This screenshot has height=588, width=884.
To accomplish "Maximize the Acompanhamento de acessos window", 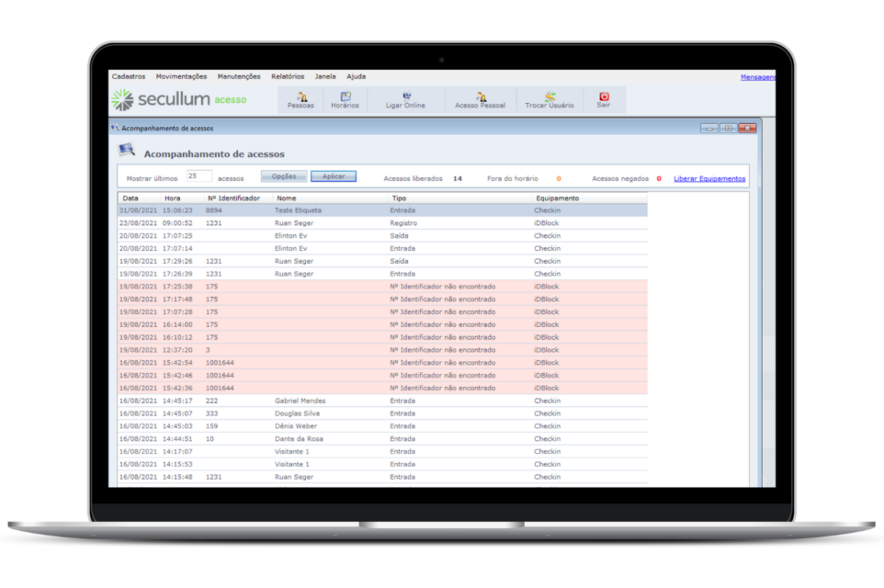I will [728, 129].
